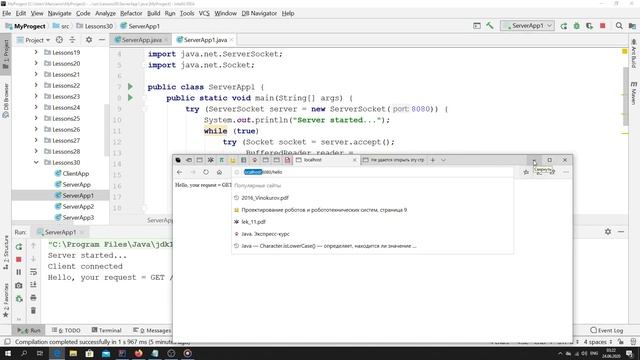Screen dimensions: 640x360
Task: Expand the Lessons22 folder
Action: [36, 85]
